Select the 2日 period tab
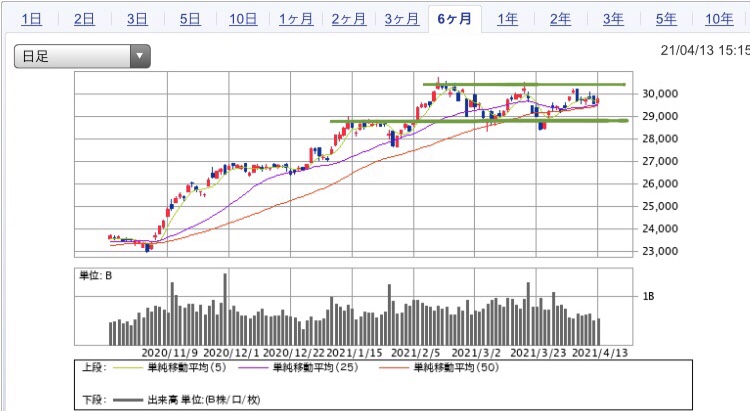 click(84, 19)
